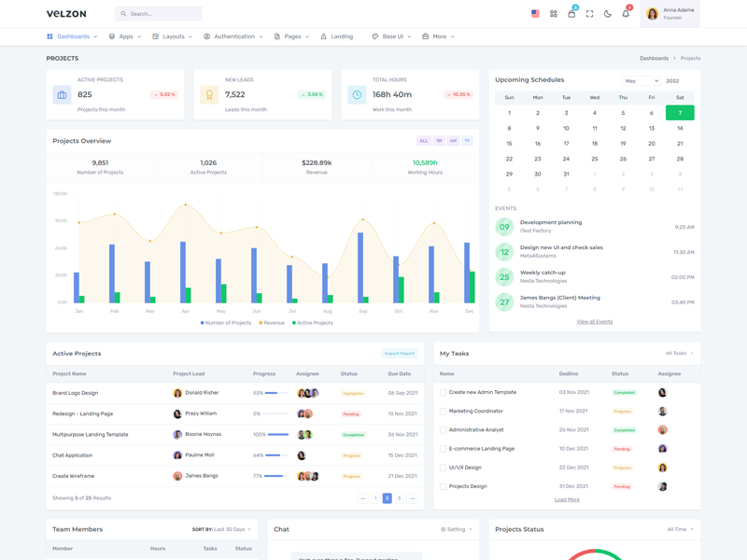Expand the All Tasks filter dropdown
Screen dimensions: 747x560
coord(679,354)
